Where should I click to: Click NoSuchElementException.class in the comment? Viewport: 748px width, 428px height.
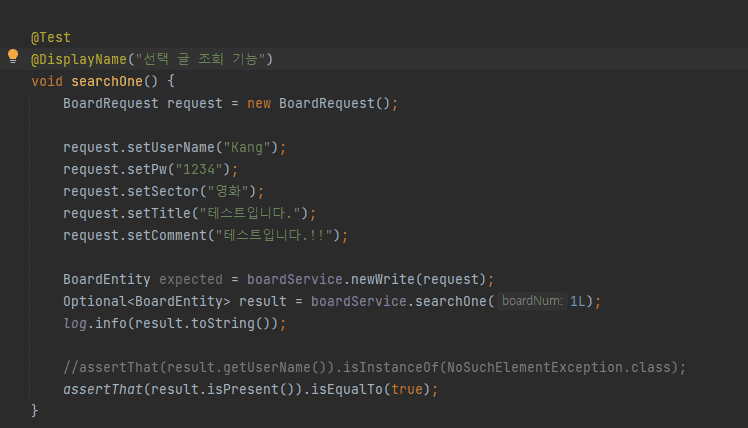tap(559, 367)
